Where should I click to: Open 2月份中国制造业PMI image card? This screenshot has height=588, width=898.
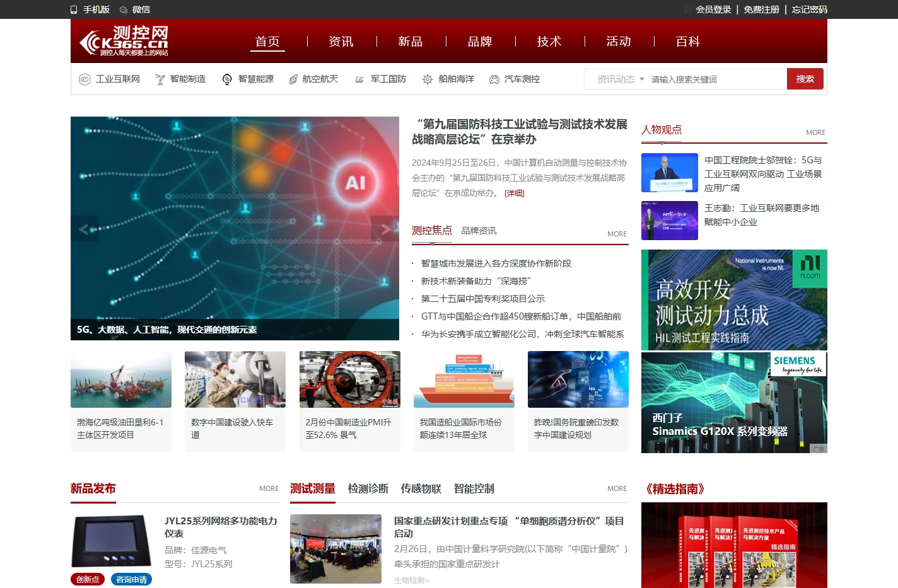click(350, 401)
